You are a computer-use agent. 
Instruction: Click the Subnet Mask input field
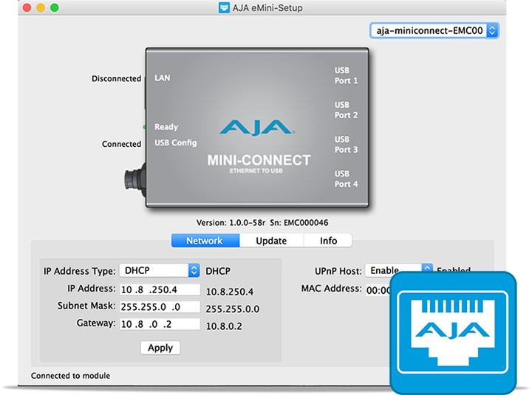(x=160, y=307)
